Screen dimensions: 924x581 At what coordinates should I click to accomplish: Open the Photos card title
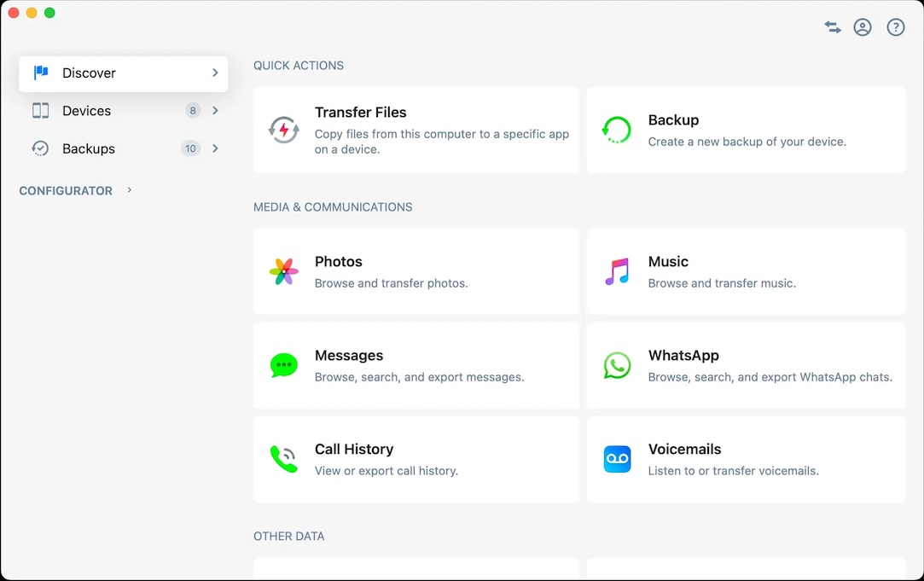[x=338, y=262]
